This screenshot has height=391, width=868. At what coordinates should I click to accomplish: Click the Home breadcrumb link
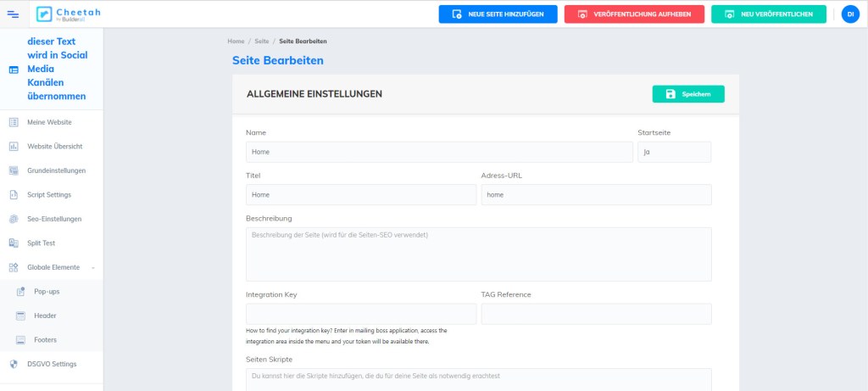click(x=236, y=41)
